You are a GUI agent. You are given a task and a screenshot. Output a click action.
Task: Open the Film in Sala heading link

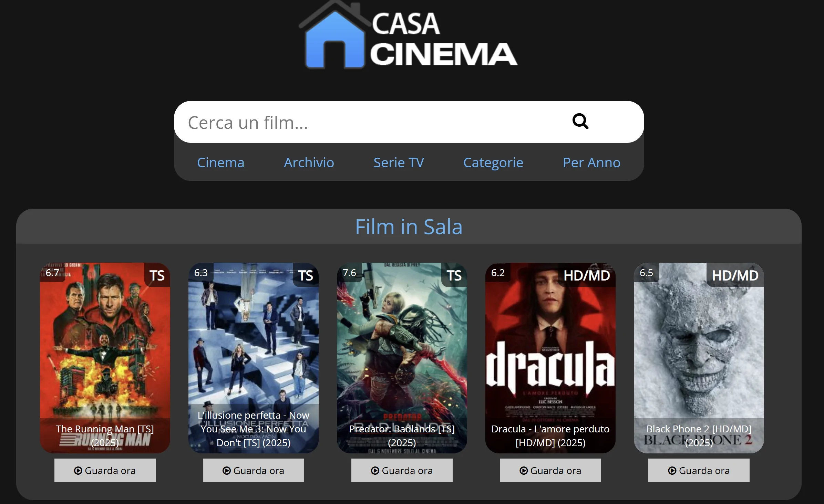point(409,227)
